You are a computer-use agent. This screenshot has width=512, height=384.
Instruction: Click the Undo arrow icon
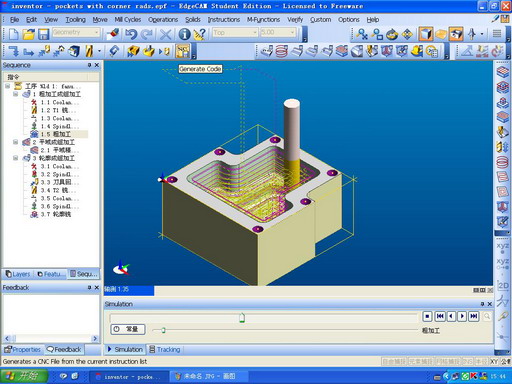tap(131, 34)
